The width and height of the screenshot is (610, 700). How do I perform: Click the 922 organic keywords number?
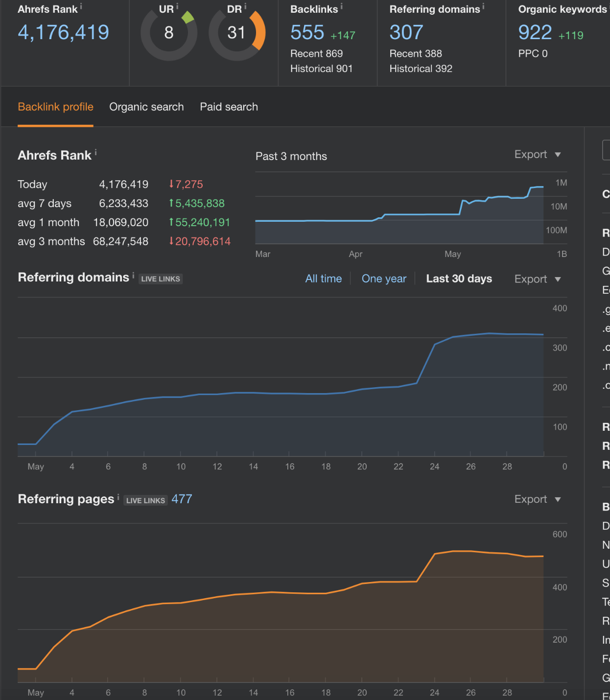535,33
